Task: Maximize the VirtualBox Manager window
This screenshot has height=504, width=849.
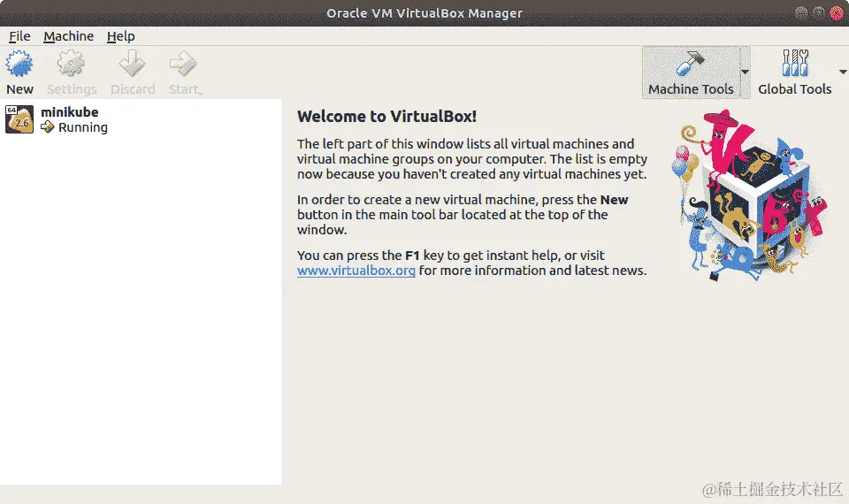Action: pos(819,13)
